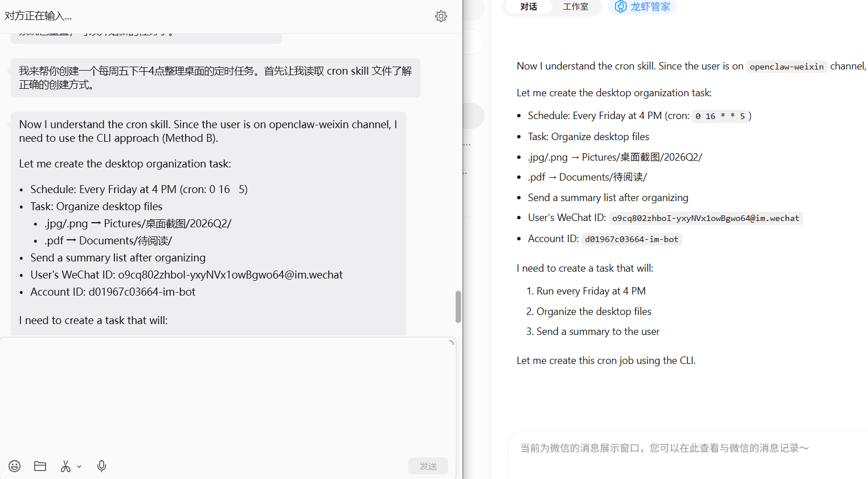
Task: Click 'Let me create this cron job' line
Action: pos(606,361)
